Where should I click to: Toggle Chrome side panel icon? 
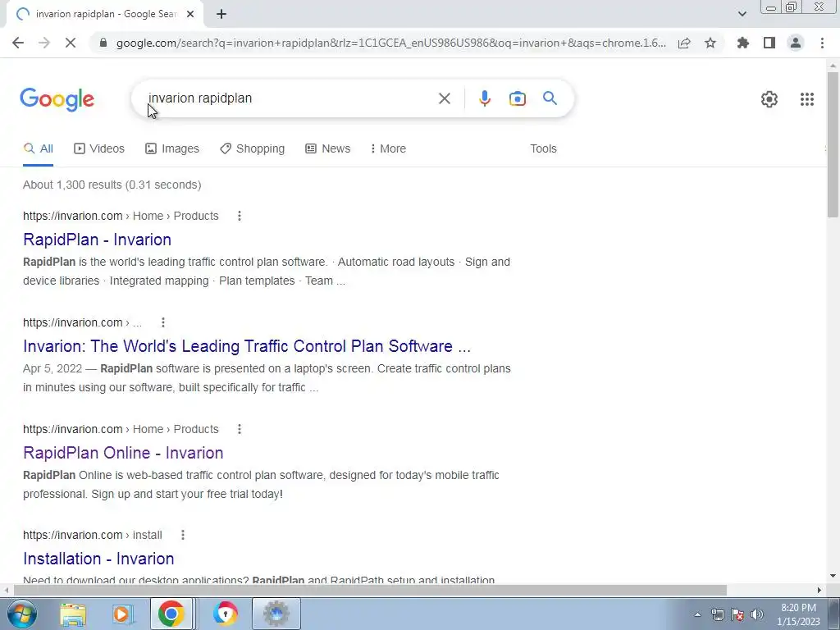(769, 43)
